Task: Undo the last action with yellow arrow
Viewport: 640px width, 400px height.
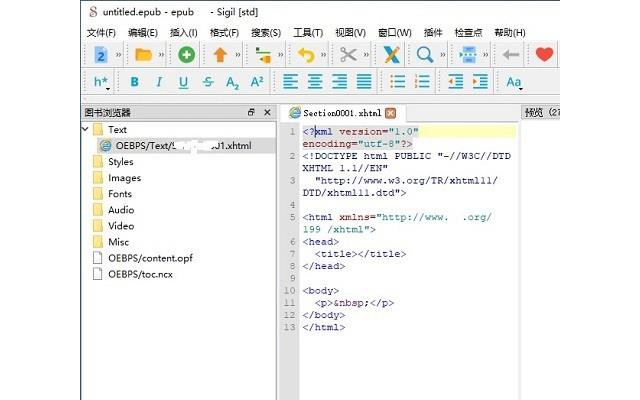Action: (306, 54)
